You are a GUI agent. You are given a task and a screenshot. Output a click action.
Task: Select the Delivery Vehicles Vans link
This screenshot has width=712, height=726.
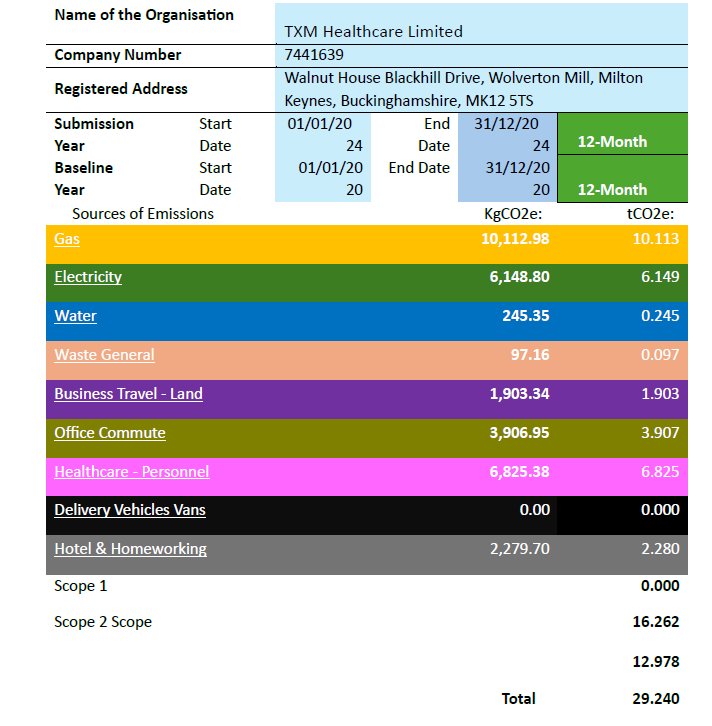(x=130, y=510)
